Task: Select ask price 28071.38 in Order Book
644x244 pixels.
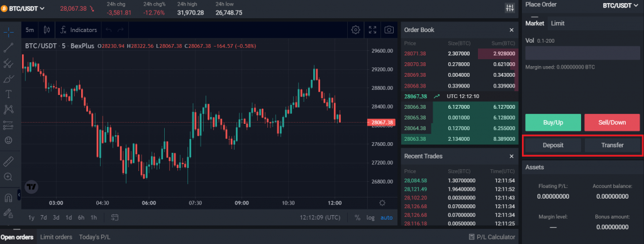Action: [415, 53]
